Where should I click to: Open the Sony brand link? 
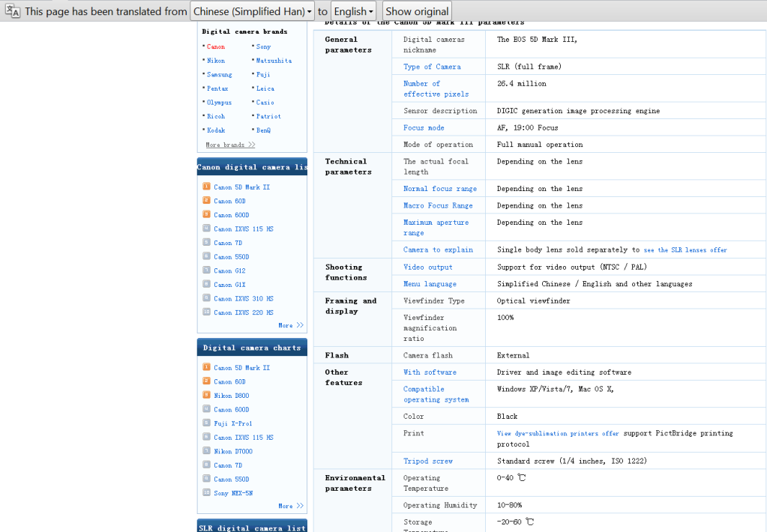pyautogui.click(x=263, y=46)
